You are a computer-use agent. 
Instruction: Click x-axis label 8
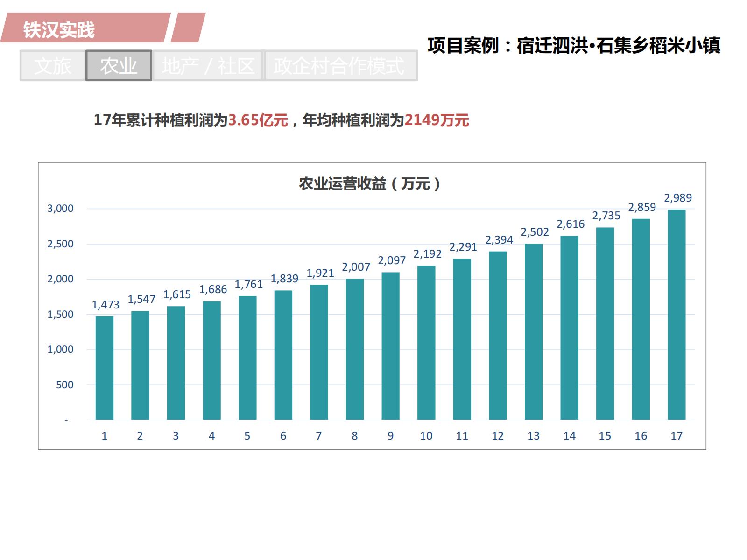[x=355, y=436]
